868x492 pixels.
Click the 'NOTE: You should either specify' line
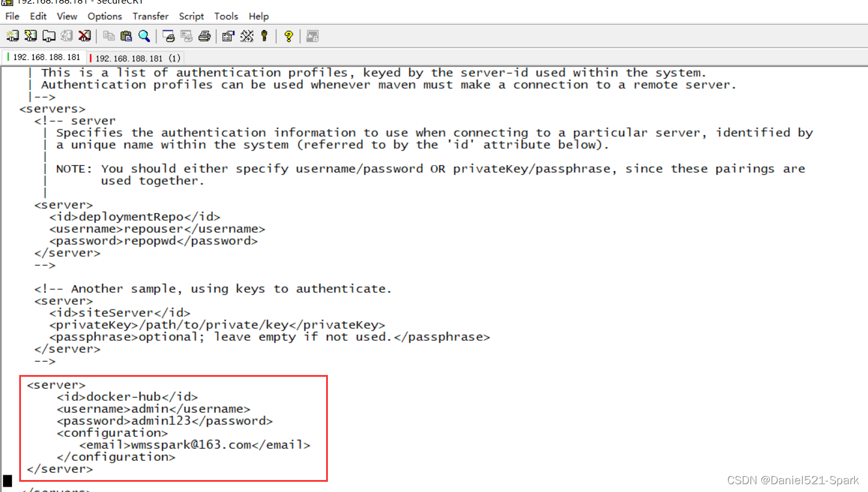pyautogui.click(x=430, y=169)
